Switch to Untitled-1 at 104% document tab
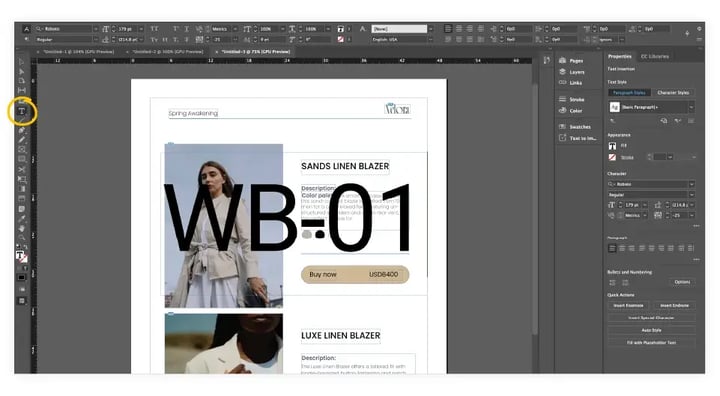Image resolution: width=720 pixels, height=396 pixels. (x=78, y=52)
